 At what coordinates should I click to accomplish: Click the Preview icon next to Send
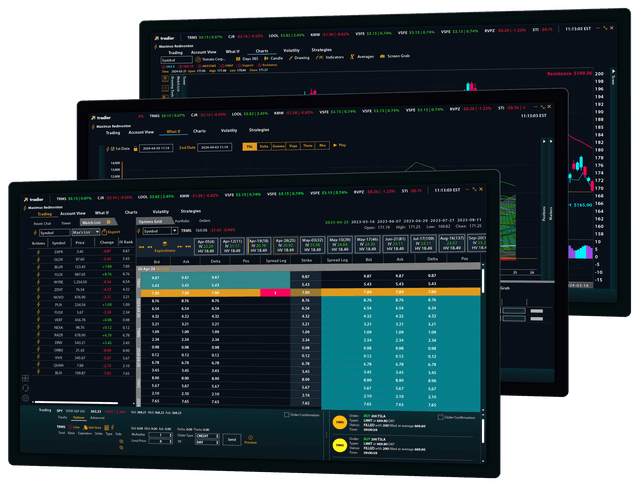coord(250,438)
